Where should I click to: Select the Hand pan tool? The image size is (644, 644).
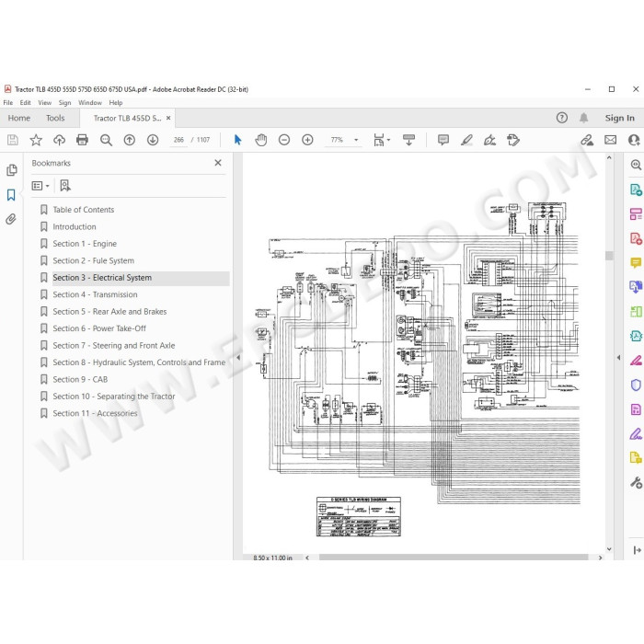[x=260, y=140]
